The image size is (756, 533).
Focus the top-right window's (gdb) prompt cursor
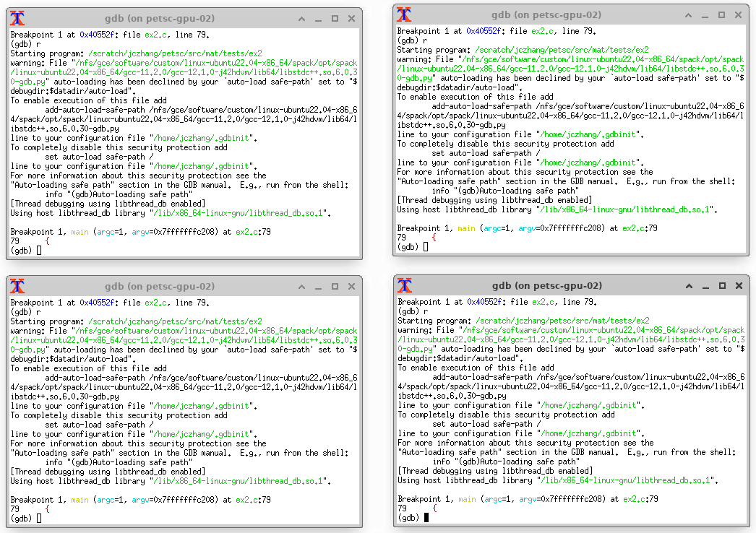pos(426,247)
